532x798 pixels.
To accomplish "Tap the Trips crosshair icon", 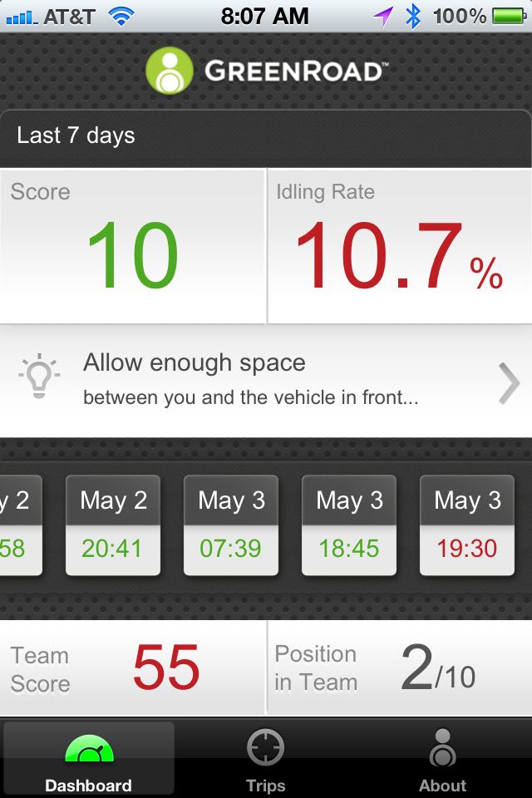I will (x=265, y=748).
